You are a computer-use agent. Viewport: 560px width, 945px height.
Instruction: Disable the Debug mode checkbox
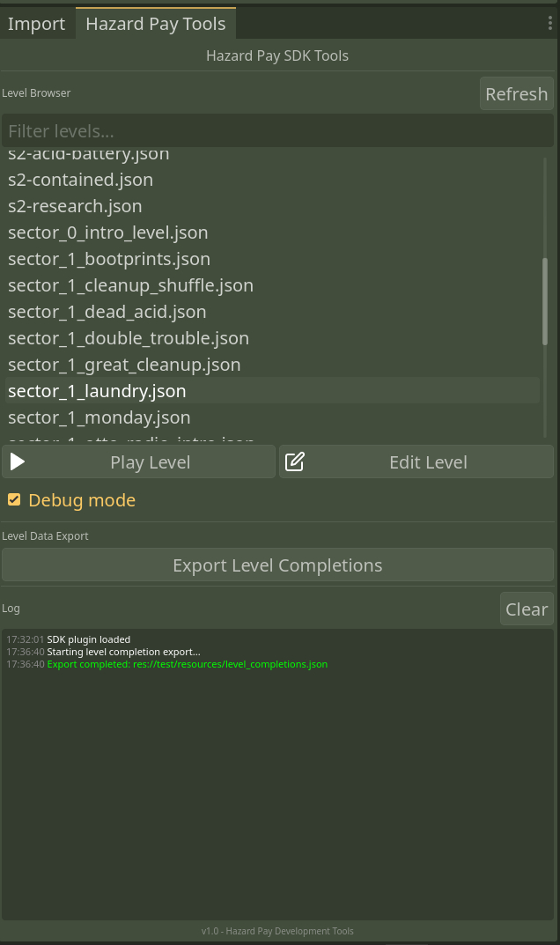coord(14,499)
